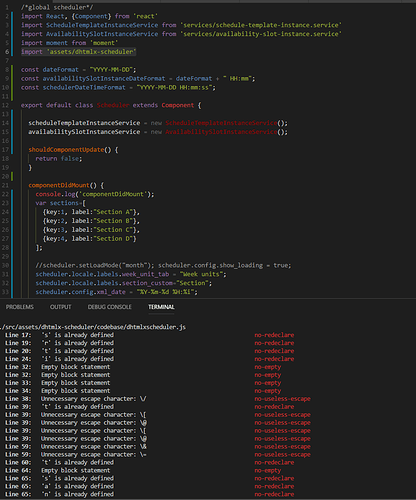
Task: Click availabilitySlotInstanceDateFormat constant
Action: click(104, 78)
